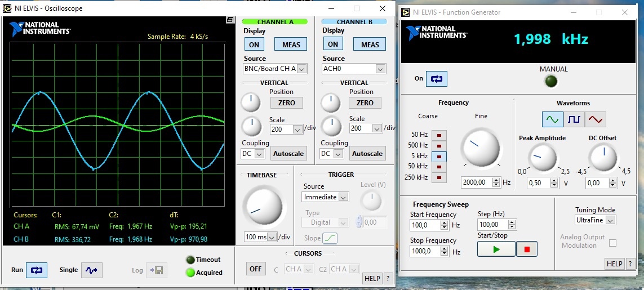Click the graph pane restore icon on oscilloscope
This screenshot has height=290, width=644.
(x=229, y=20)
